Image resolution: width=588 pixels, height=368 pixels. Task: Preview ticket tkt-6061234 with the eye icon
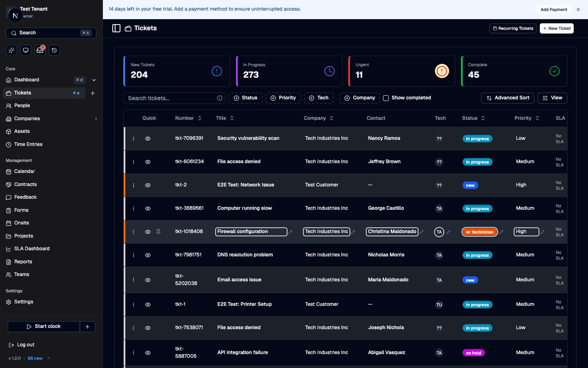pyautogui.click(x=147, y=162)
